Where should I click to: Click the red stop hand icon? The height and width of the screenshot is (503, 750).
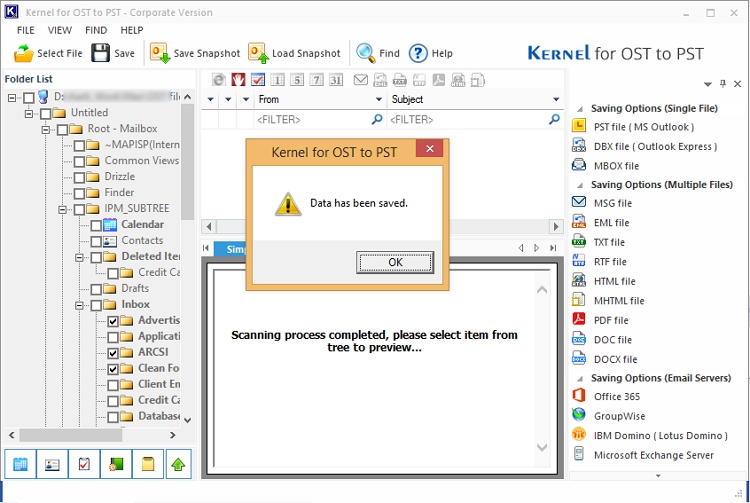(238, 80)
